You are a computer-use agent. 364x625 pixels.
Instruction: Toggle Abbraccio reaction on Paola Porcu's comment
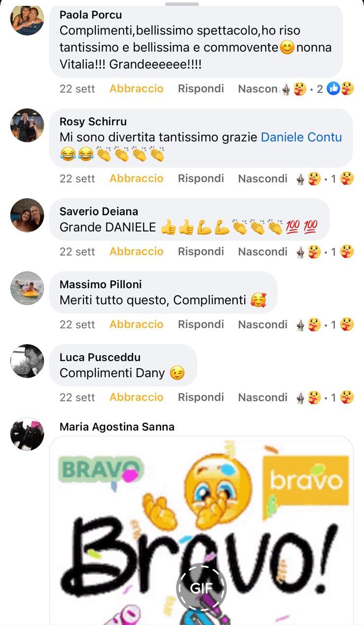click(x=136, y=89)
